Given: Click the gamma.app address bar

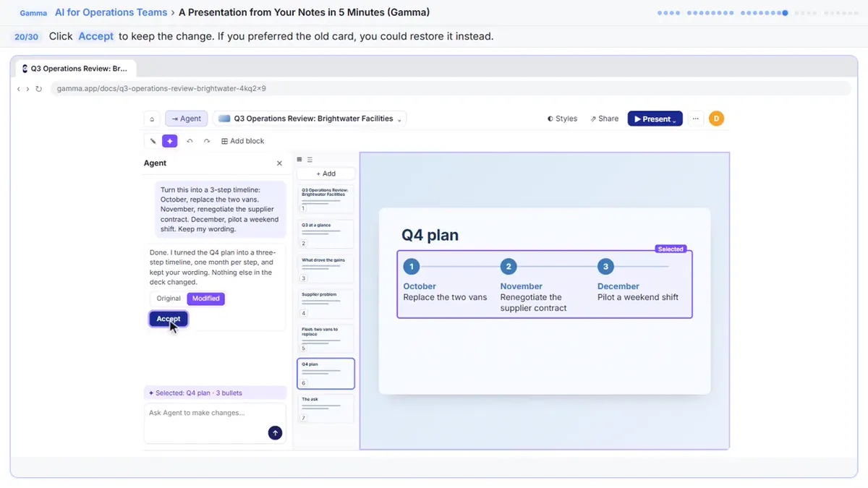Looking at the screenshot, I should (450, 89).
